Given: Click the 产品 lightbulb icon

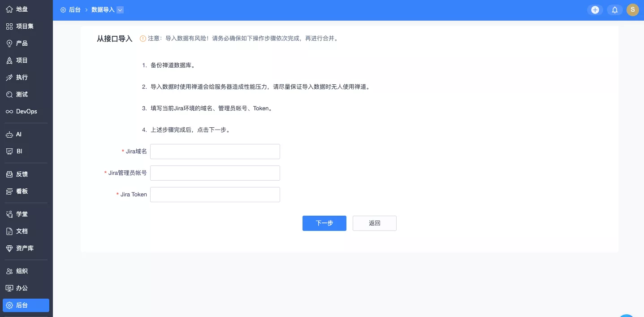Looking at the screenshot, I should 9,43.
